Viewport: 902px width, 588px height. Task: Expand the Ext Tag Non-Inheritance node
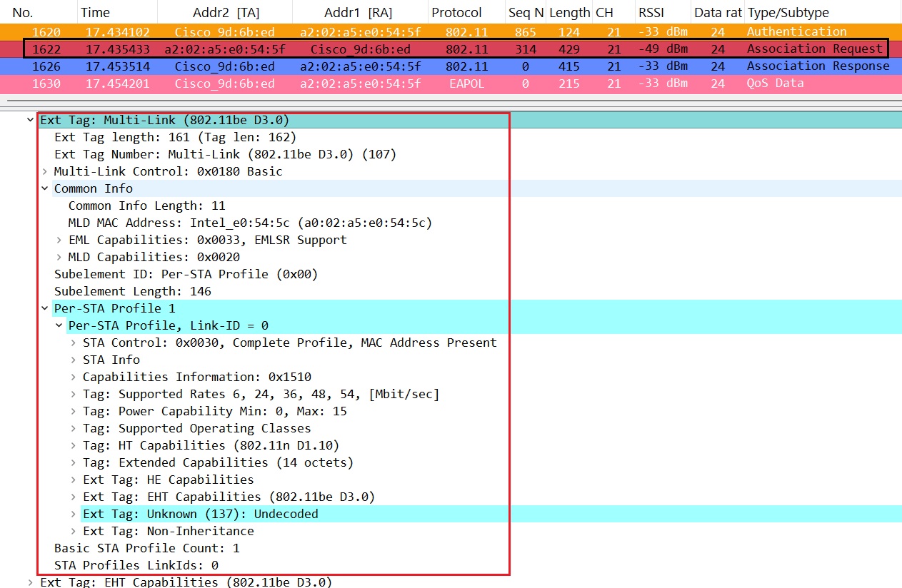(x=73, y=531)
